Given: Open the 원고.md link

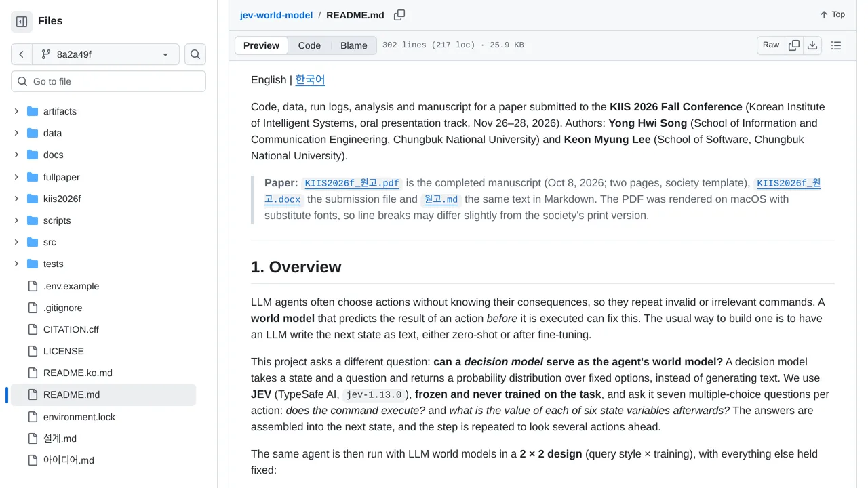Looking at the screenshot, I should [x=441, y=199].
